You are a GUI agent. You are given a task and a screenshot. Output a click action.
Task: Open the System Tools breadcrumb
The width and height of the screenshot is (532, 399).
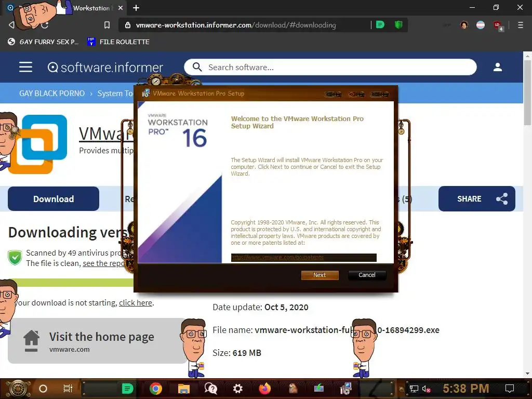(115, 94)
